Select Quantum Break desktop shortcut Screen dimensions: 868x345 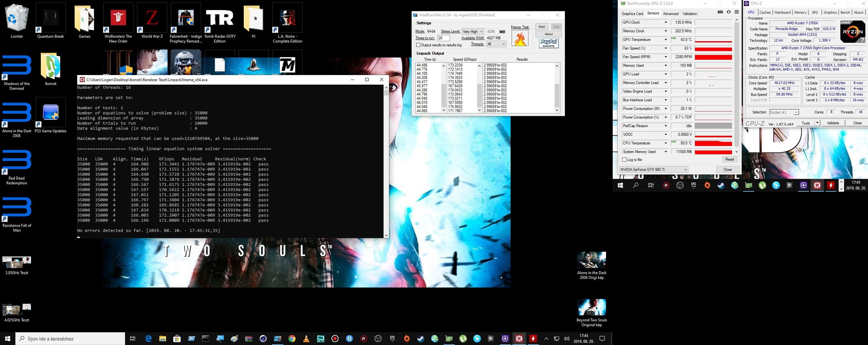click(50, 21)
